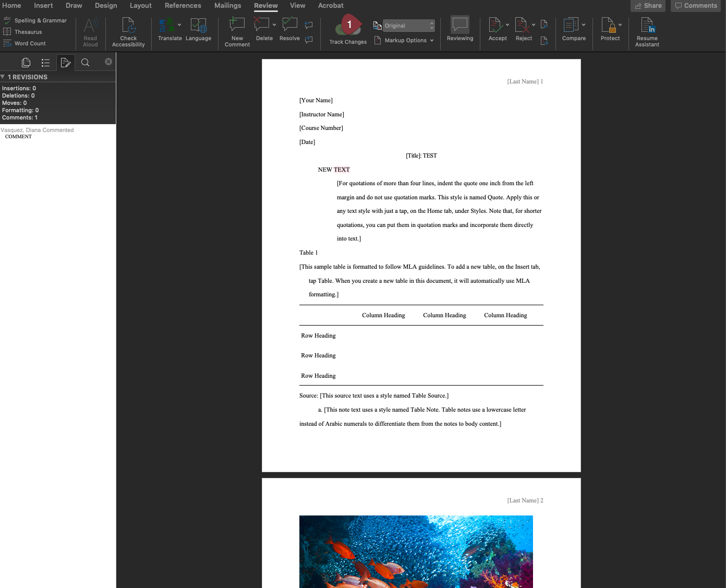The image size is (726, 588).
Task: Open the Comments button at top right
Action: coord(695,6)
